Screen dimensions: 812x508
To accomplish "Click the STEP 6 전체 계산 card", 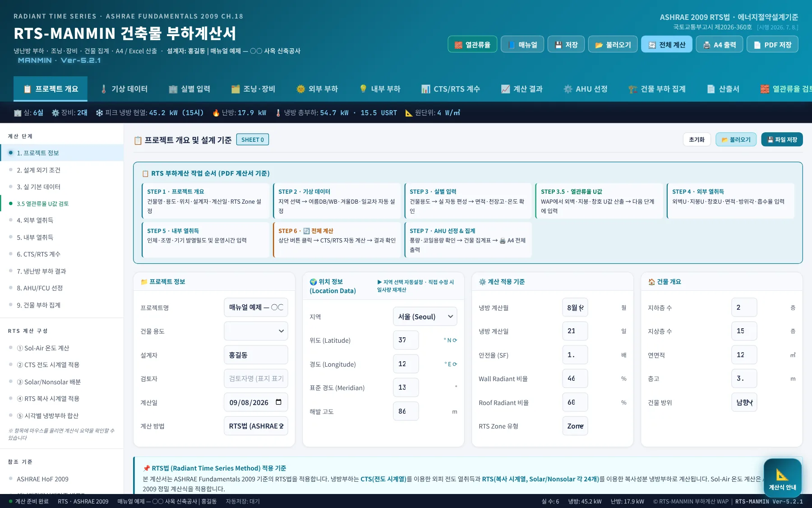I will coord(337,240).
